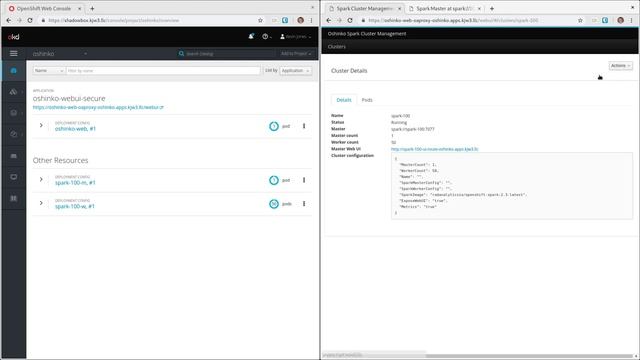Open the List by Application dropdown
640x360 pixels.
point(296,71)
